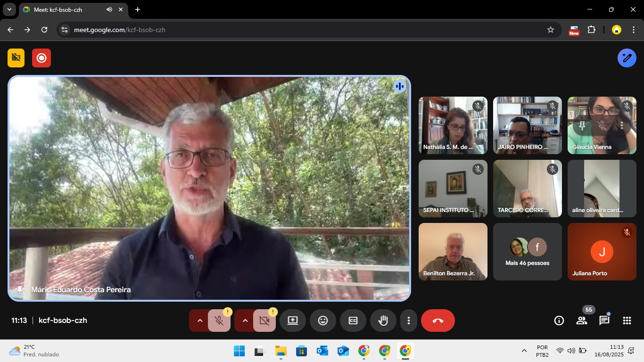Viewport: 644px width, 362px height.
Task: Toggle closed captions
Action: [353, 321]
